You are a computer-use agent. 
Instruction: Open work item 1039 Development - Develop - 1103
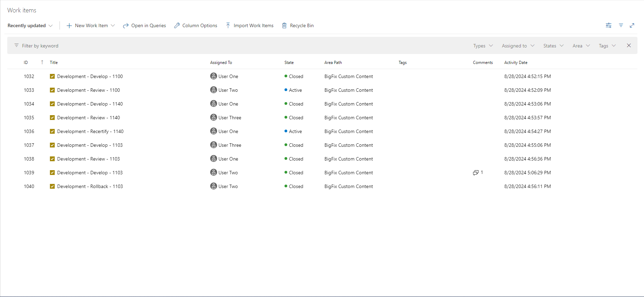tap(90, 173)
